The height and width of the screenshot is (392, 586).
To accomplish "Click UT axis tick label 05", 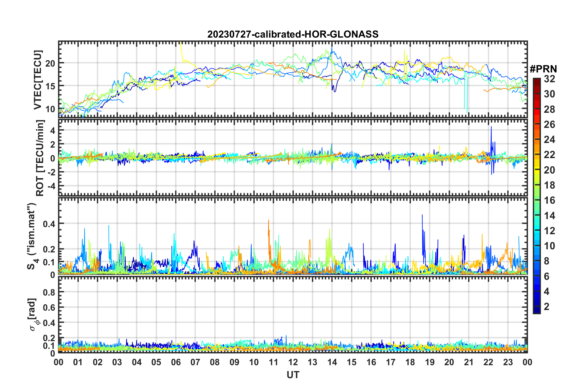I will click(x=156, y=362).
